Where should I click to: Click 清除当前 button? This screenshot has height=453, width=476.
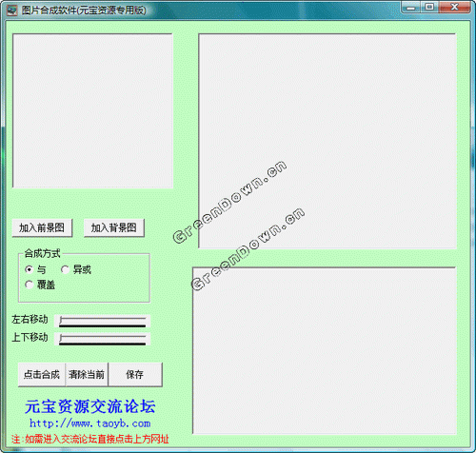[x=87, y=375]
